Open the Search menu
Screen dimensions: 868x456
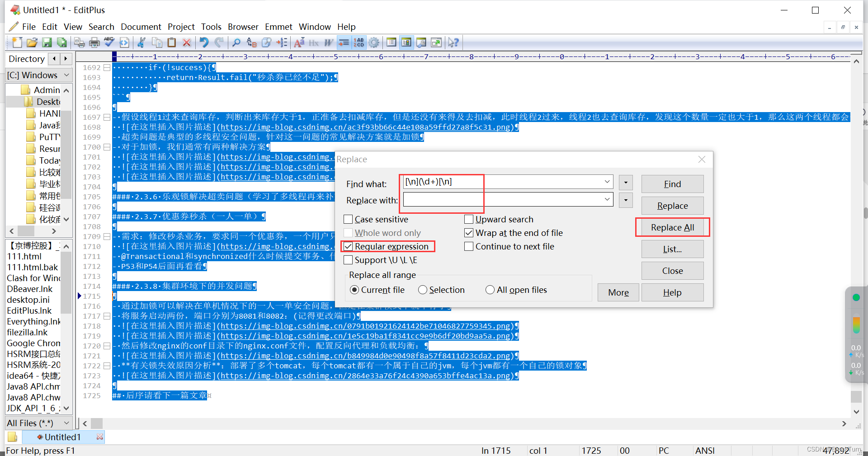101,27
